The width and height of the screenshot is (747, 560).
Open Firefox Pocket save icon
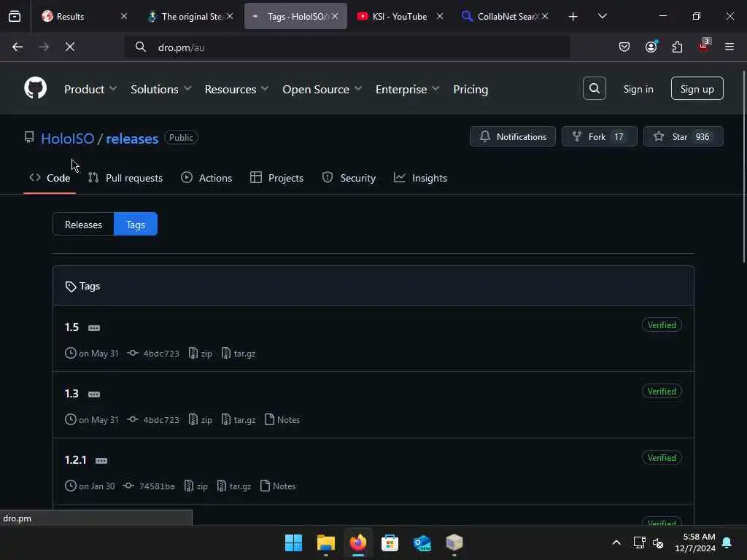click(624, 47)
